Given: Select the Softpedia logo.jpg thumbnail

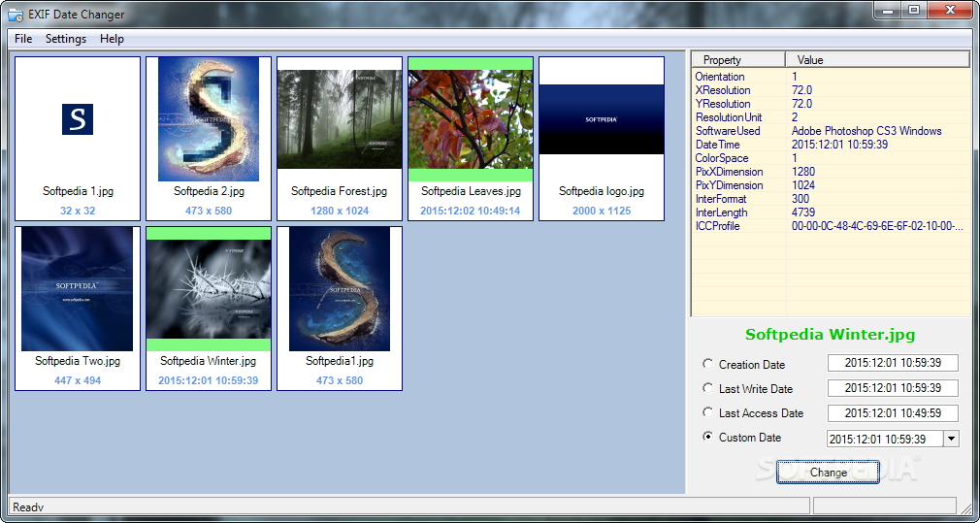Looking at the screenshot, I should pos(602,139).
